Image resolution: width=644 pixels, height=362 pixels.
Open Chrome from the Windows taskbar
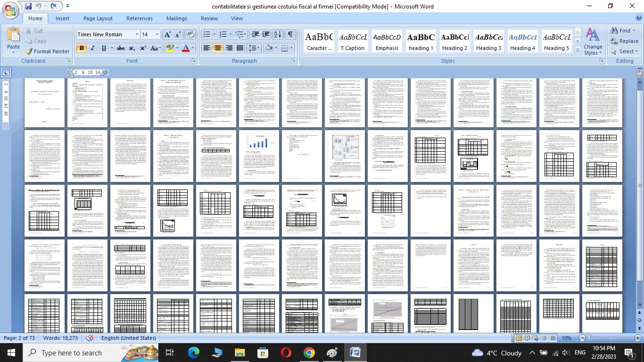click(309, 353)
